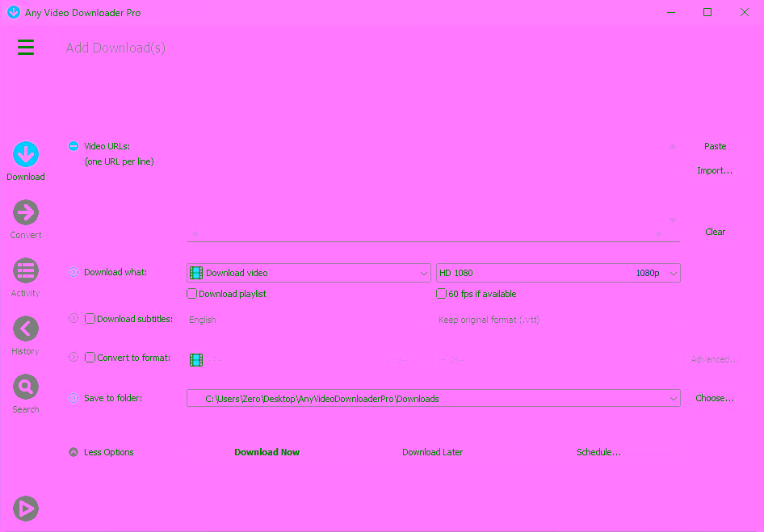
Task: Click the arrow icon beside Download what
Action: (73, 272)
